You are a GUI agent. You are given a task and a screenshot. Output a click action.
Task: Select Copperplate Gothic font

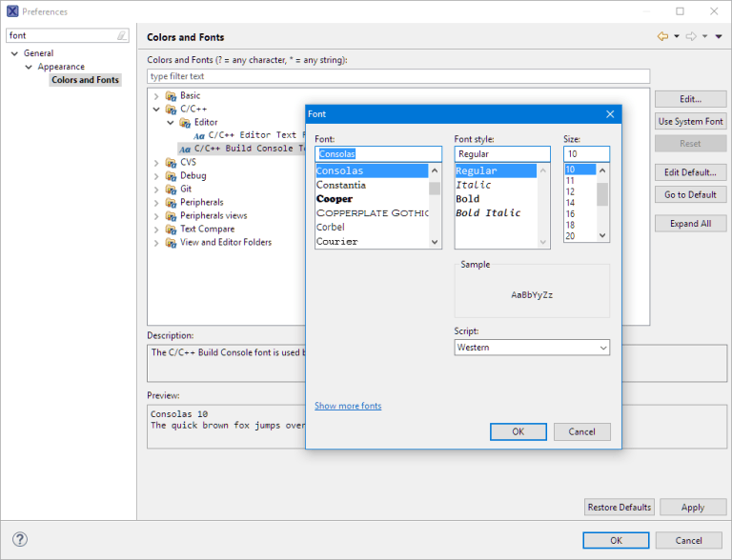click(x=372, y=212)
